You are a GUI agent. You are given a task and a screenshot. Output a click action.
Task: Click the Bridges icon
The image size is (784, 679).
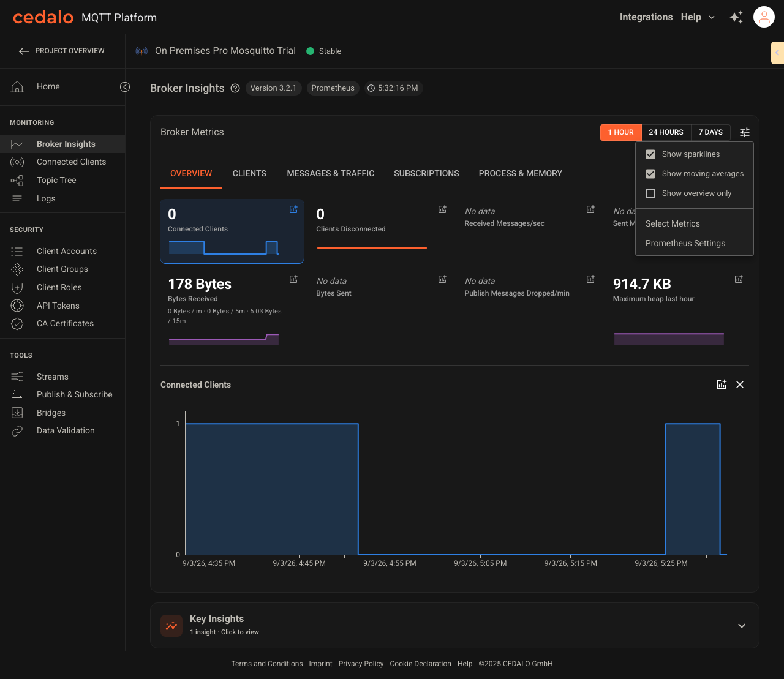point(17,413)
